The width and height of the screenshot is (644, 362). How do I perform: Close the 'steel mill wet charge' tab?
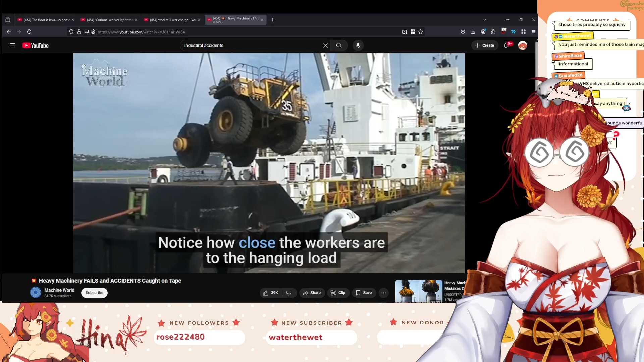199,20
